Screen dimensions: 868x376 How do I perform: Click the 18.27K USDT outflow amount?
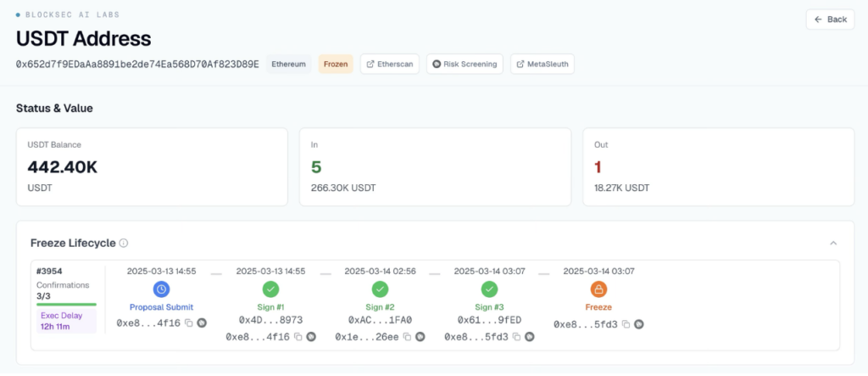click(621, 188)
